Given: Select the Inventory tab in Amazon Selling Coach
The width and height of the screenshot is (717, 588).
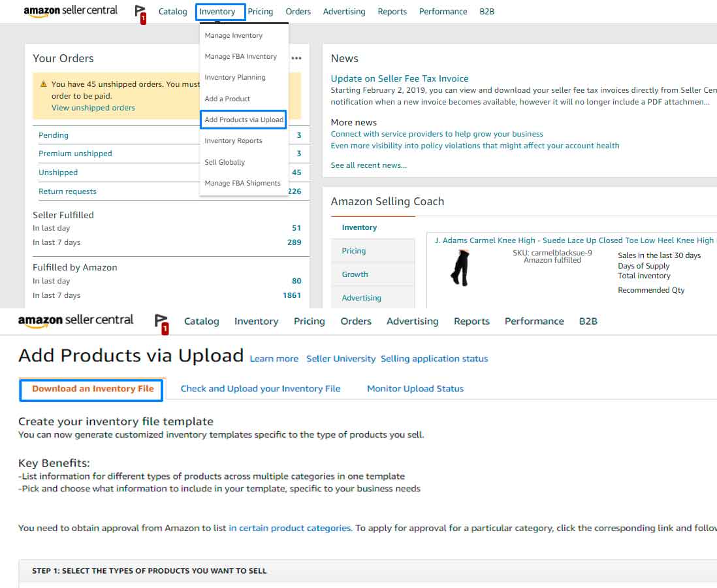Looking at the screenshot, I should tap(359, 227).
